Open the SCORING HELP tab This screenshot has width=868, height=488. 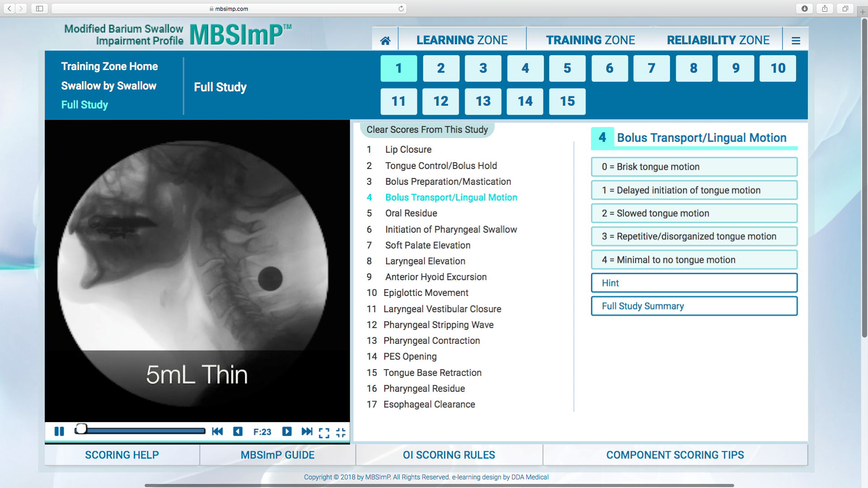pos(122,455)
